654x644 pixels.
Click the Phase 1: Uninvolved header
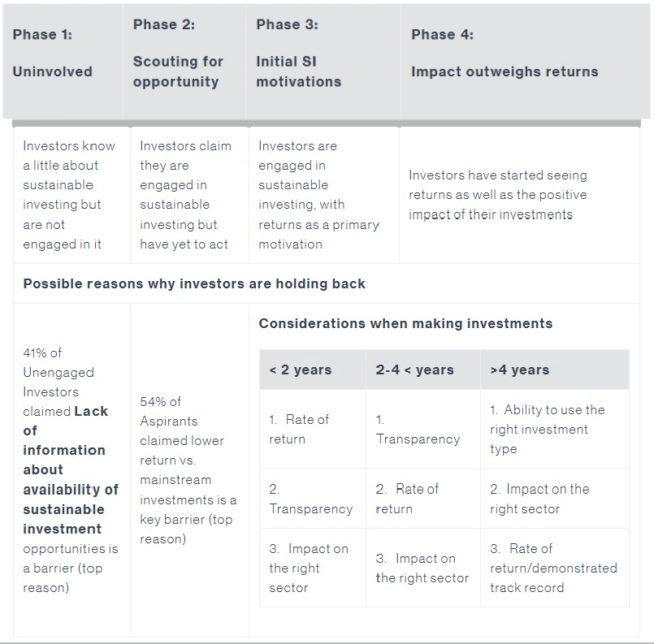pos(53,53)
